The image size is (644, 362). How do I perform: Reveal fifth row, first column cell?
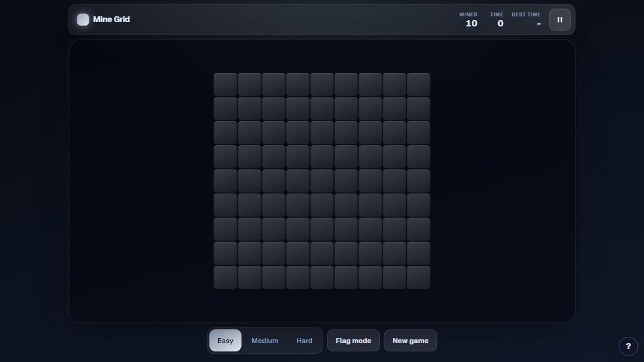226,181
